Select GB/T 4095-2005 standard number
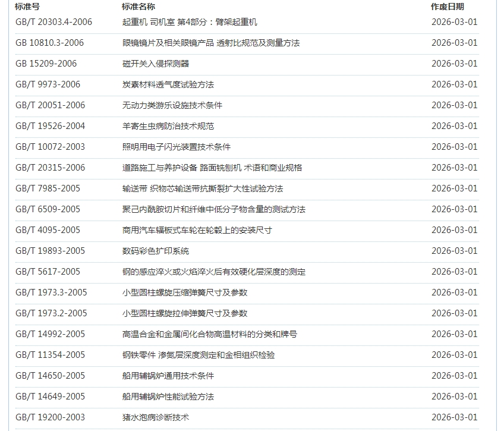 (48, 230)
